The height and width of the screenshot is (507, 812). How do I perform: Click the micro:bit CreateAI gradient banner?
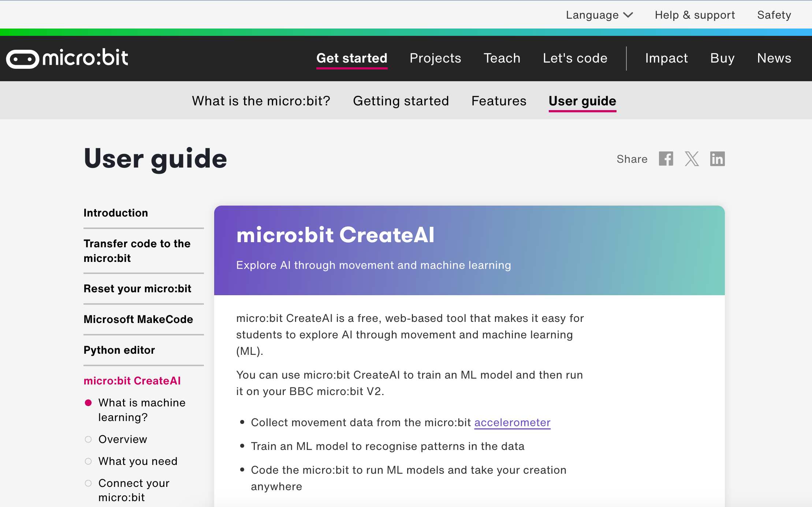[x=469, y=250]
